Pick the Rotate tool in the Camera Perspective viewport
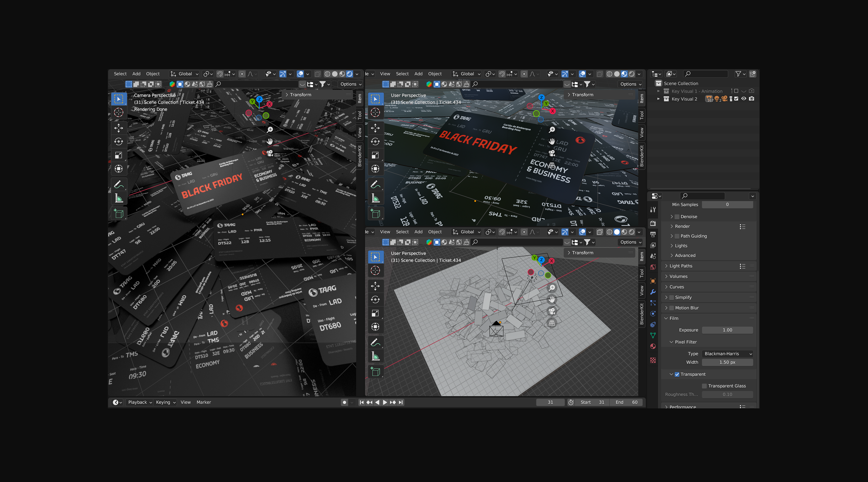The image size is (868, 482). pos(119,142)
